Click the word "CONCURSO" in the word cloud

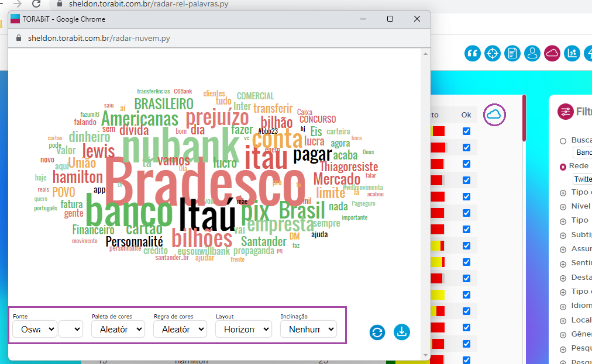(x=318, y=120)
